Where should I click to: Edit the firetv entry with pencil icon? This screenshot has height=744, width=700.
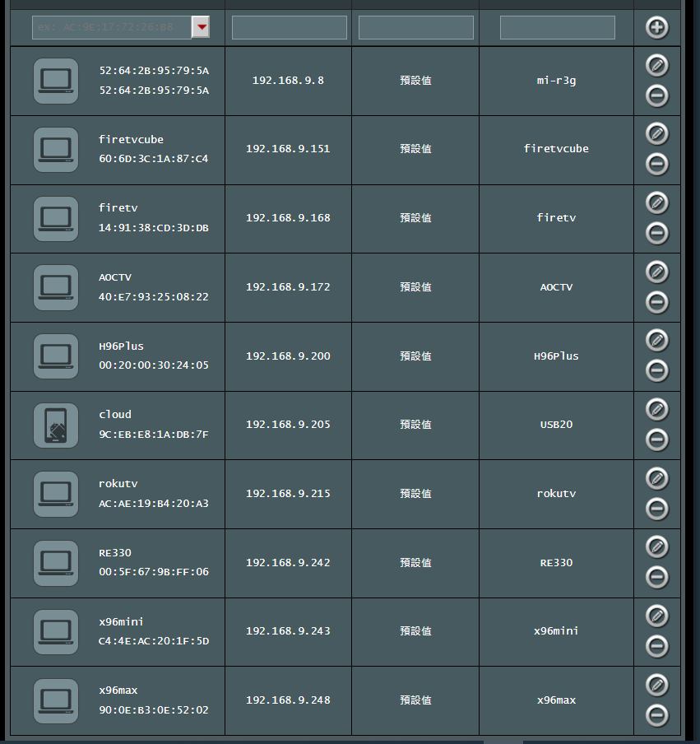pyautogui.click(x=656, y=202)
